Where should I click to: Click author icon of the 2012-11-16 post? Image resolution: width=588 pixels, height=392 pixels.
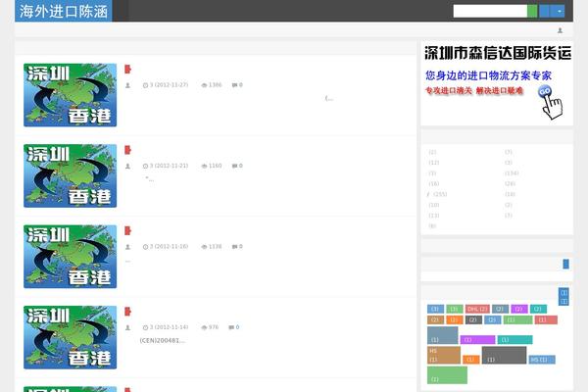(127, 247)
